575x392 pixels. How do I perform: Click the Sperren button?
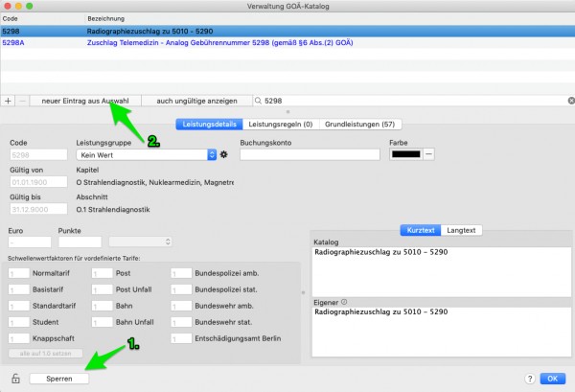pyautogui.click(x=59, y=379)
